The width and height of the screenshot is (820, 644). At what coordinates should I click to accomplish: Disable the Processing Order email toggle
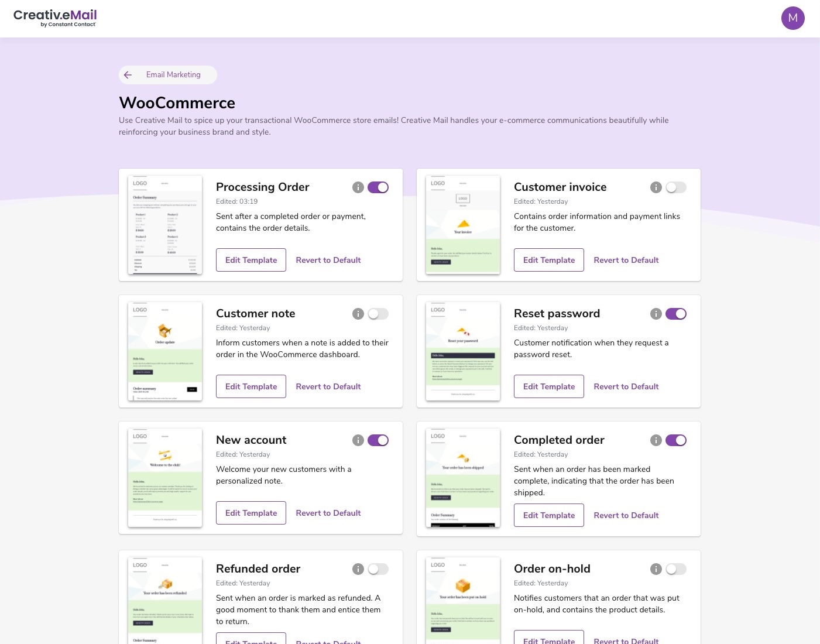378,187
